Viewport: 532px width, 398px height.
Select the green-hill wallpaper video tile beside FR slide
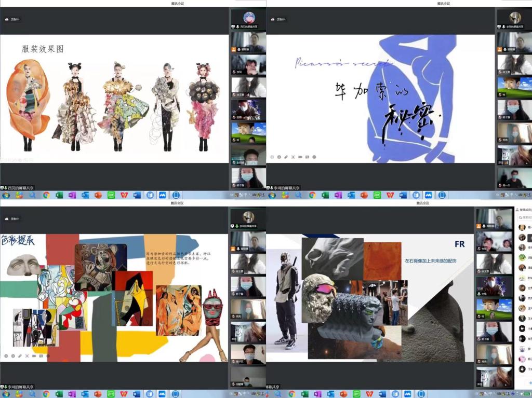click(x=494, y=309)
